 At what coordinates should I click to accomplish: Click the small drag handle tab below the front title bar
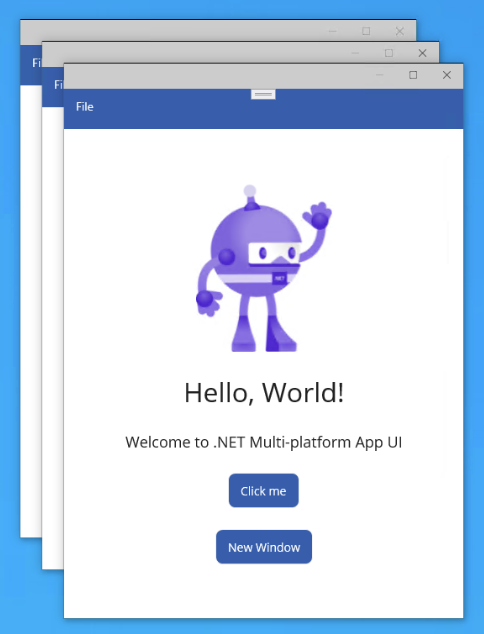[263, 94]
